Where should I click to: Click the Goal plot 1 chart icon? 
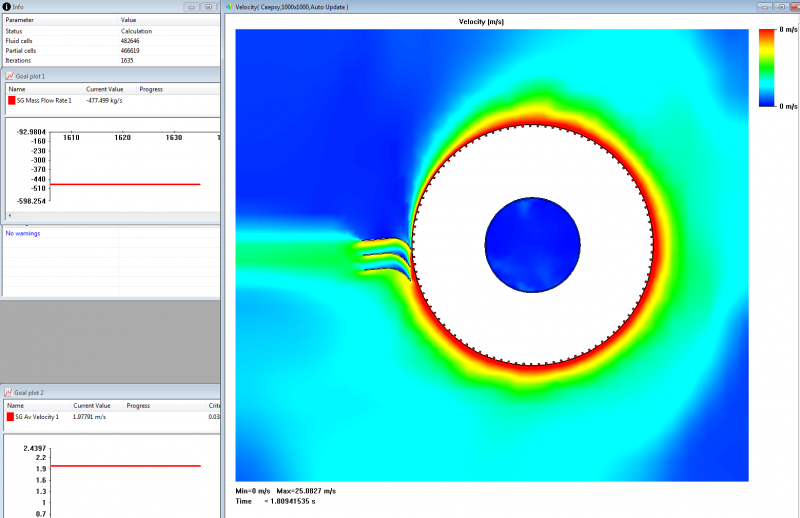[x=9, y=76]
